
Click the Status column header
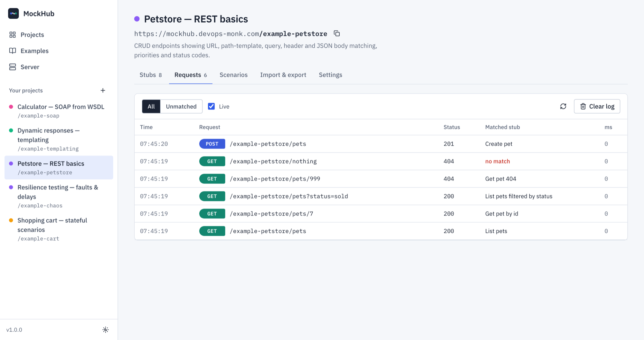[451, 127]
